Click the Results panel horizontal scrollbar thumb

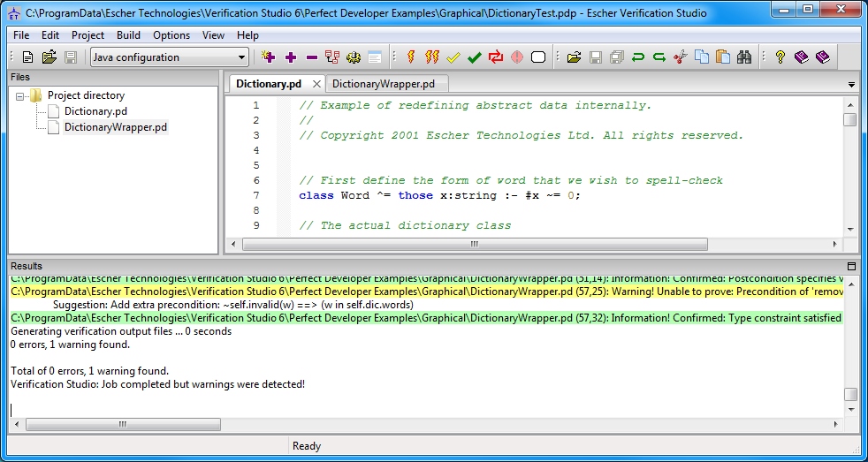[x=122, y=425]
